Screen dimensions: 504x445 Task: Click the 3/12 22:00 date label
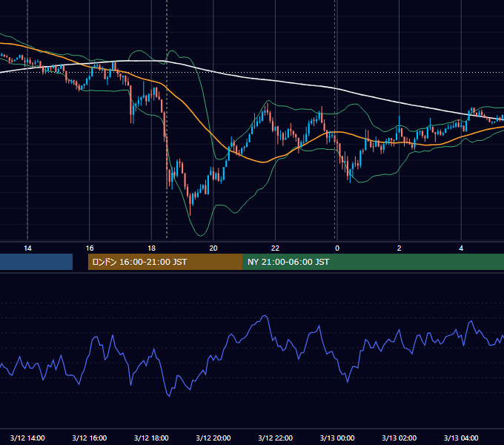(276, 438)
